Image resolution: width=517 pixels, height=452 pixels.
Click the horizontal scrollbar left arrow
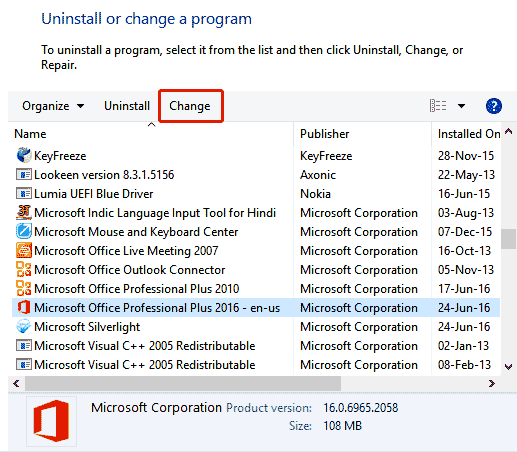tap(16, 383)
